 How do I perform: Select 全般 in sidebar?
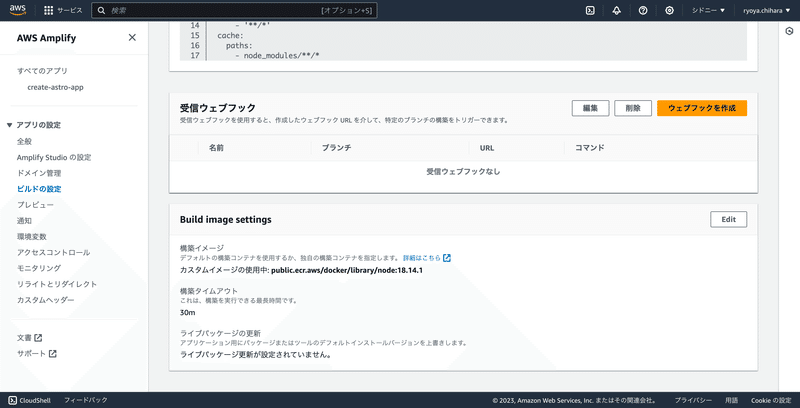click(x=24, y=141)
